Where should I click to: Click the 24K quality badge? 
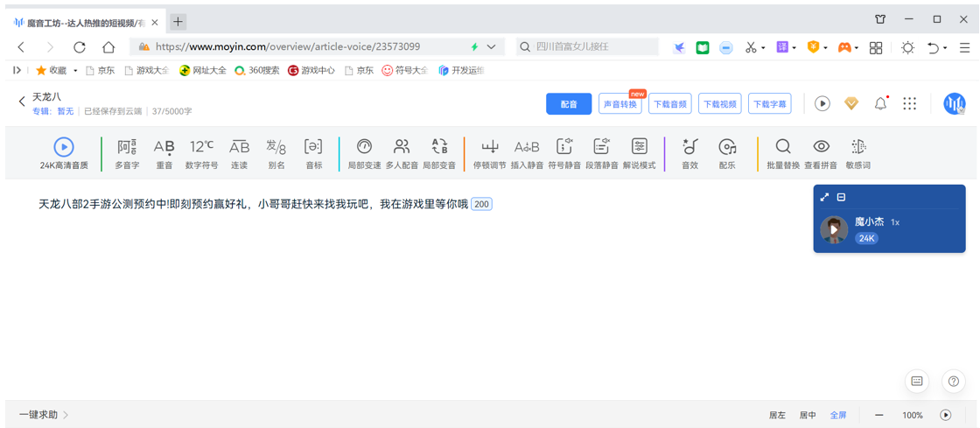pos(867,239)
